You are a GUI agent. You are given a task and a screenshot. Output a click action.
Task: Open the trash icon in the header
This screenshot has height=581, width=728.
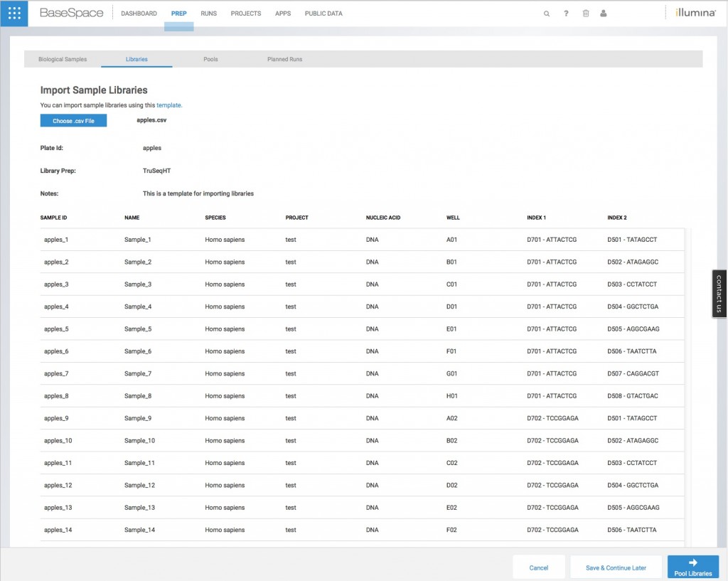click(x=585, y=13)
